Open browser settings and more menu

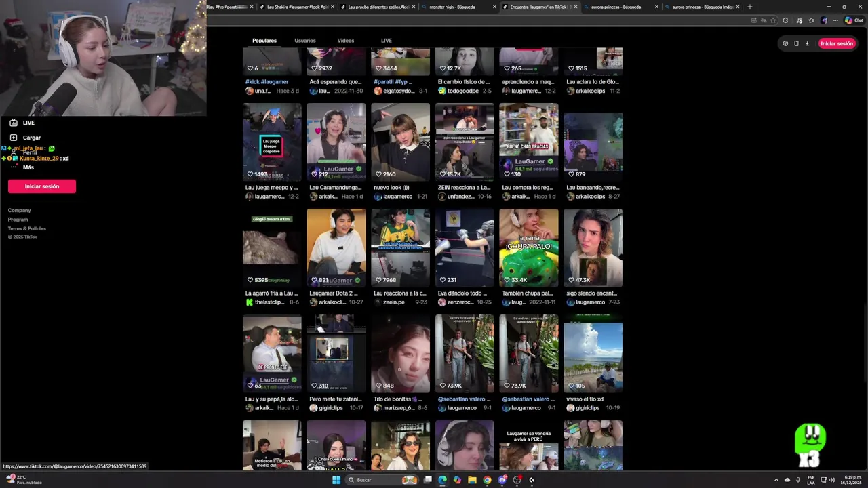coord(835,20)
